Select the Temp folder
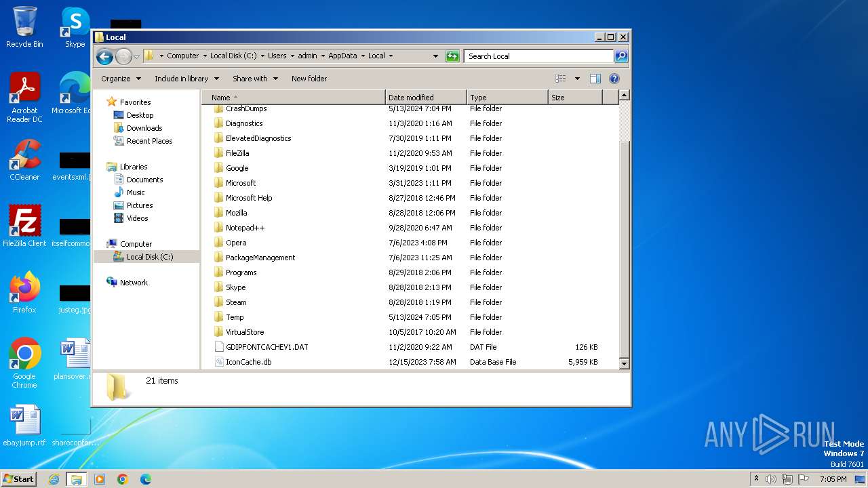The width and height of the screenshot is (868, 488). tap(235, 317)
